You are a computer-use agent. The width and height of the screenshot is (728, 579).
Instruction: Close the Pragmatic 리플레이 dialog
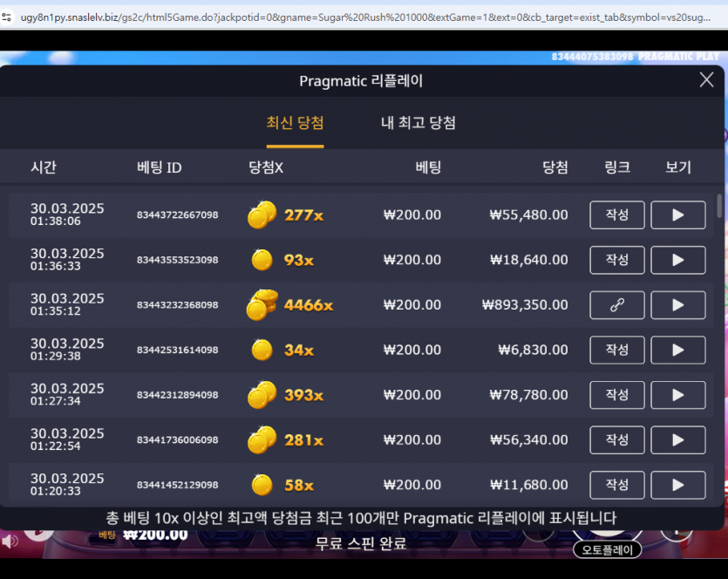(x=707, y=80)
